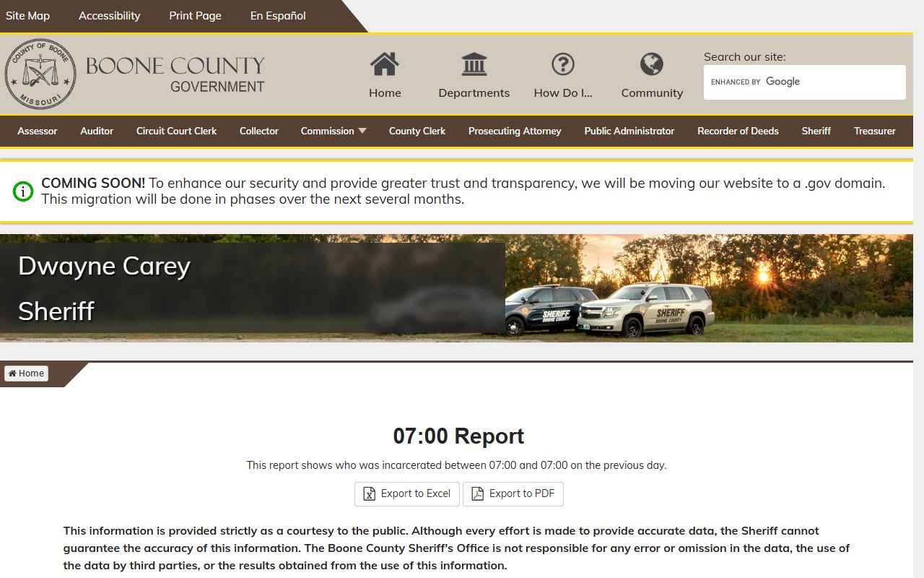Click the report description about incarcerated between 07:00
Image resolution: width=924 pixels, height=578 pixels.
click(456, 465)
